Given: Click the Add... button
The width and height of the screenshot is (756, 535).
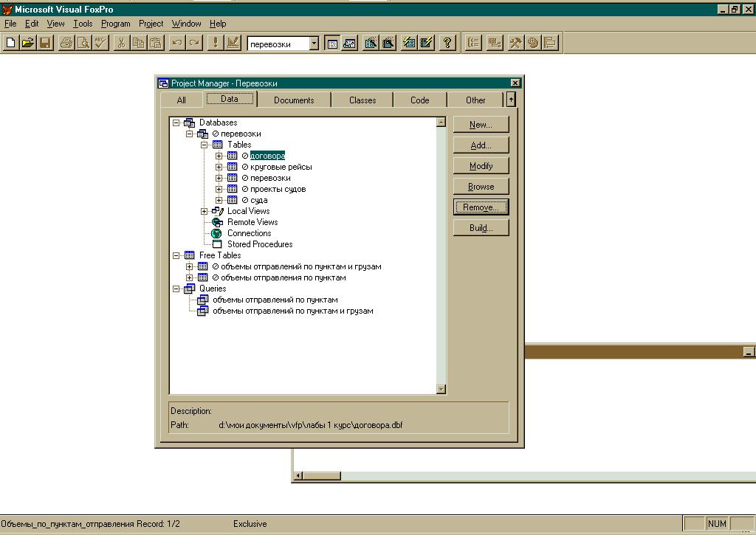Looking at the screenshot, I should [481, 145].
